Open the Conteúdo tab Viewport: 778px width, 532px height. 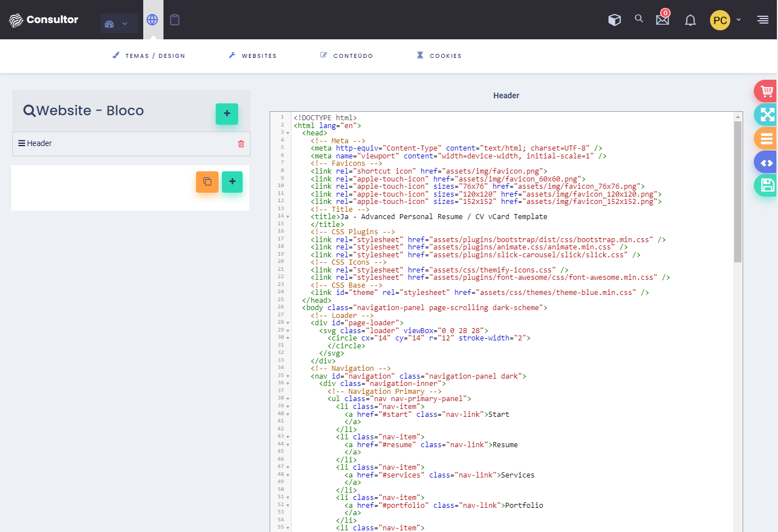coord(347,56)
